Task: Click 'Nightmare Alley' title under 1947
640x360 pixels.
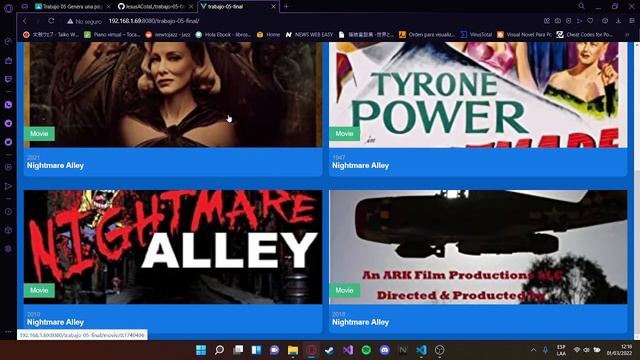Action: [x=360, y=165]
